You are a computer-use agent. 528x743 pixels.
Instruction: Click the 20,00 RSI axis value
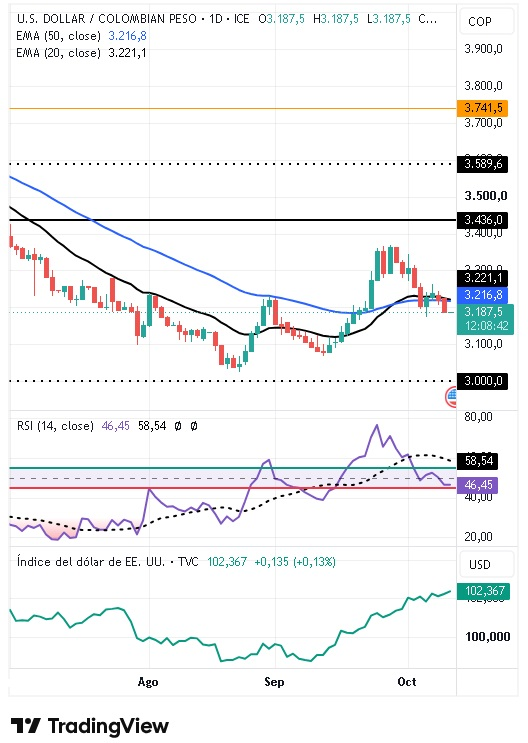[478, 537]
